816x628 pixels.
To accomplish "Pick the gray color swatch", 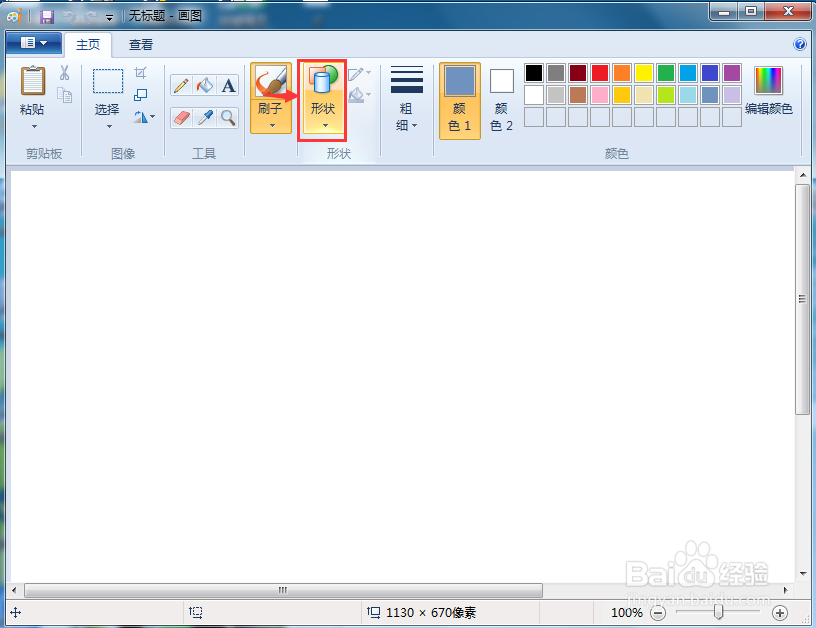I will coord(556,73).
